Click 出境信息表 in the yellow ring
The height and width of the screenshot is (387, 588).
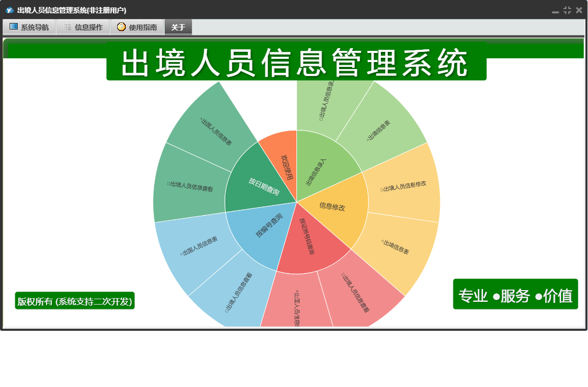coord(395,247)
